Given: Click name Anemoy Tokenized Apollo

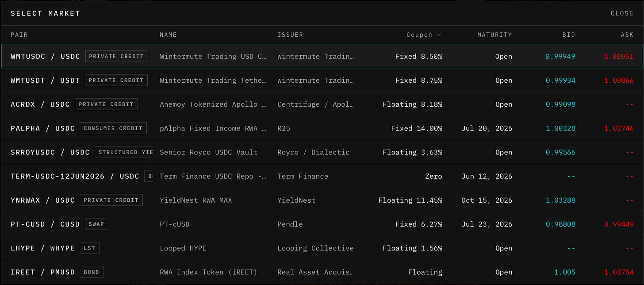Looking at the screenshot, I should [x=213, y=104].
